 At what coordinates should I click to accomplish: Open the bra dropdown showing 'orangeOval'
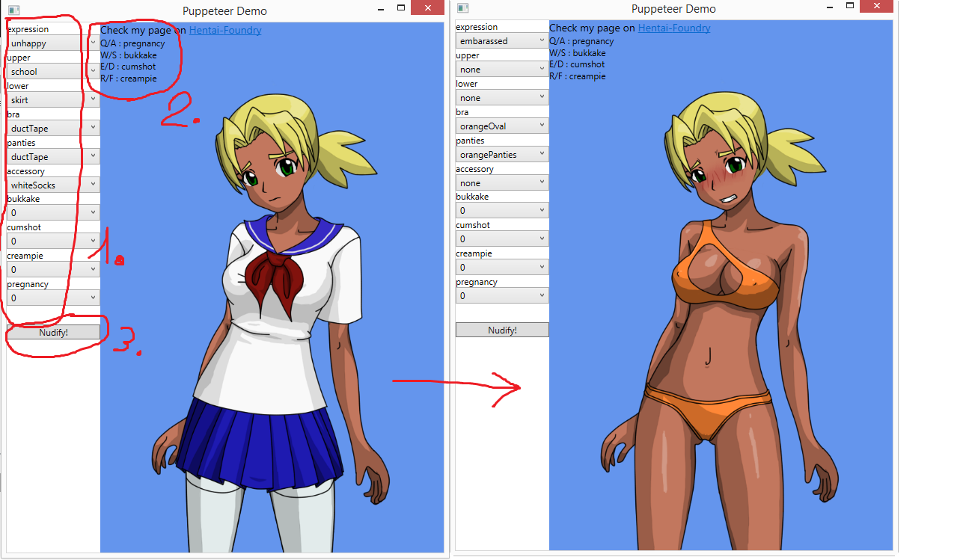click(x=502, y=126)
